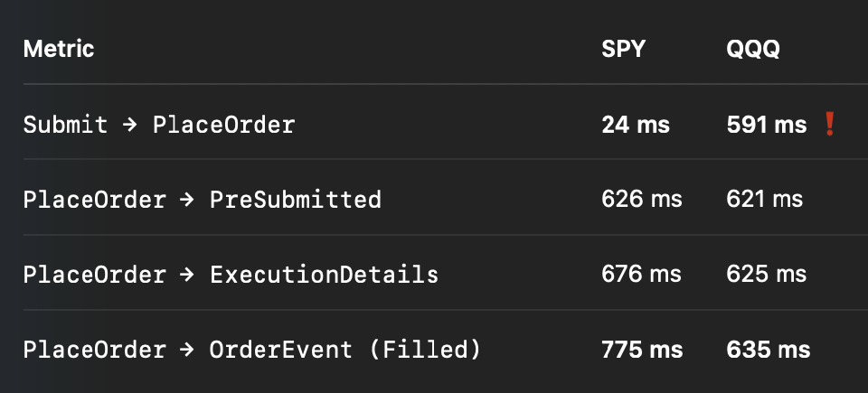Click the Submit → PlaceOrder metric label
Screen dimensions: 868x393
(159, 125)
